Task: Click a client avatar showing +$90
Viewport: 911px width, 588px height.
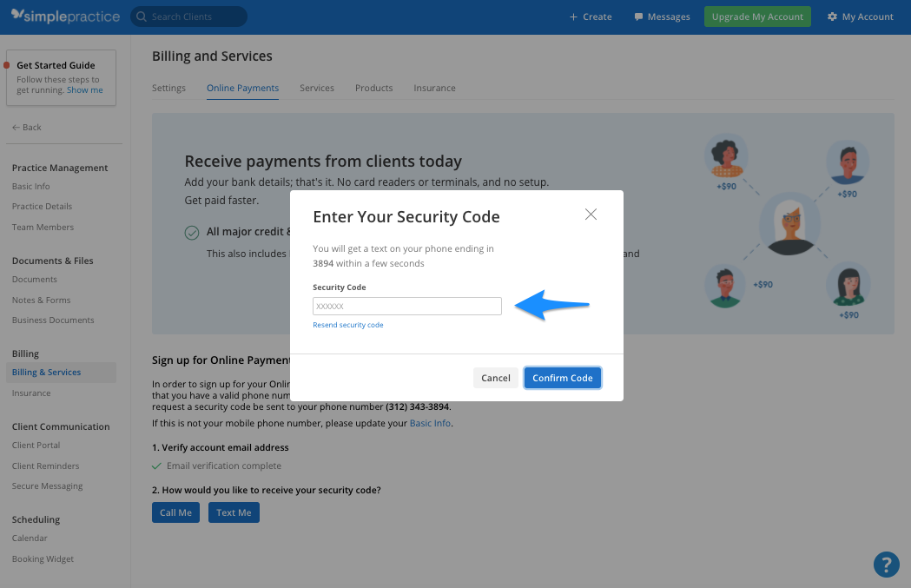Action: (726, 159)
